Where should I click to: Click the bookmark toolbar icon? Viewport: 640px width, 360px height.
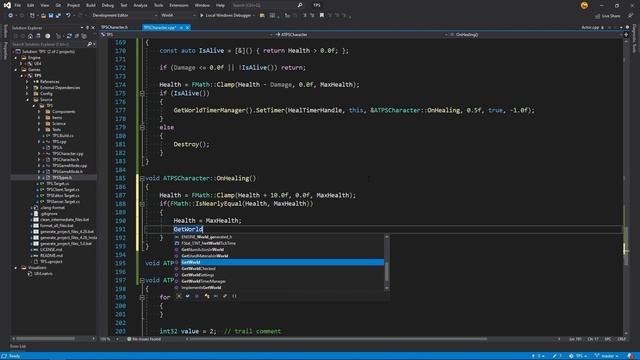(322, 16)
